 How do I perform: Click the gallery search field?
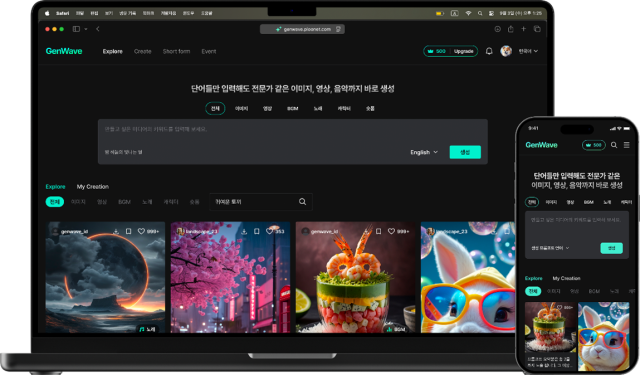click(x=261, y=202)
